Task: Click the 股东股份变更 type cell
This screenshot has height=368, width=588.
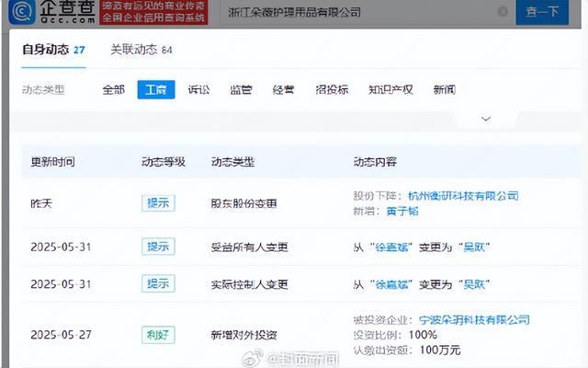Action: 243,203
